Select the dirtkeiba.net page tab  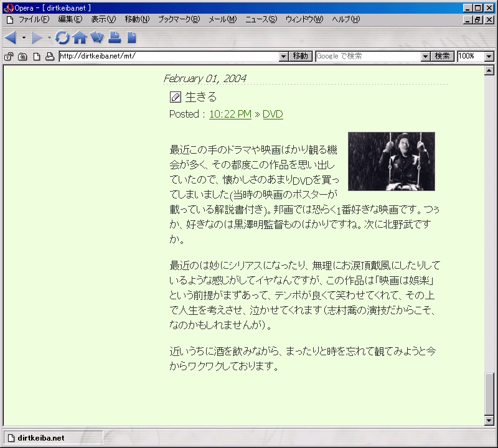(x=53, y=438)
